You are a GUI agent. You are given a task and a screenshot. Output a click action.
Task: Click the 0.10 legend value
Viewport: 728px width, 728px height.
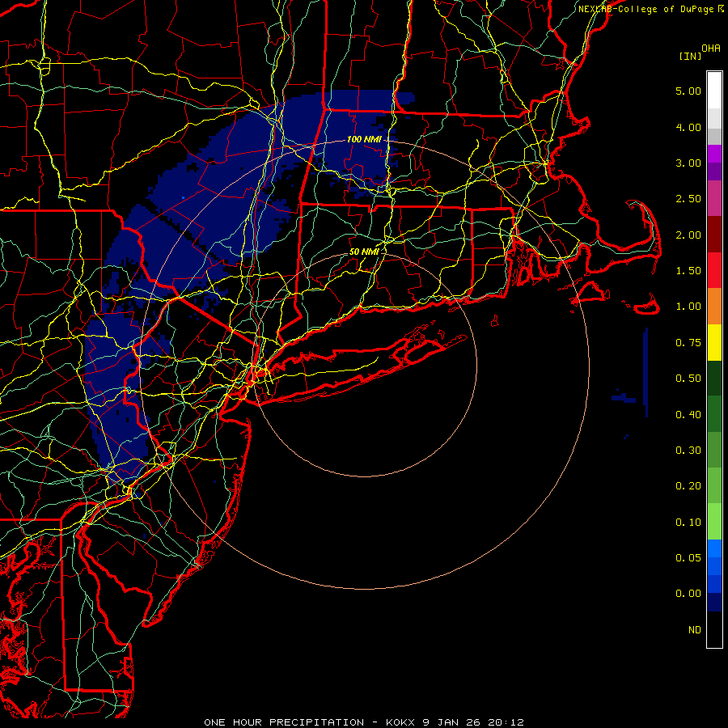click(688, 523)
